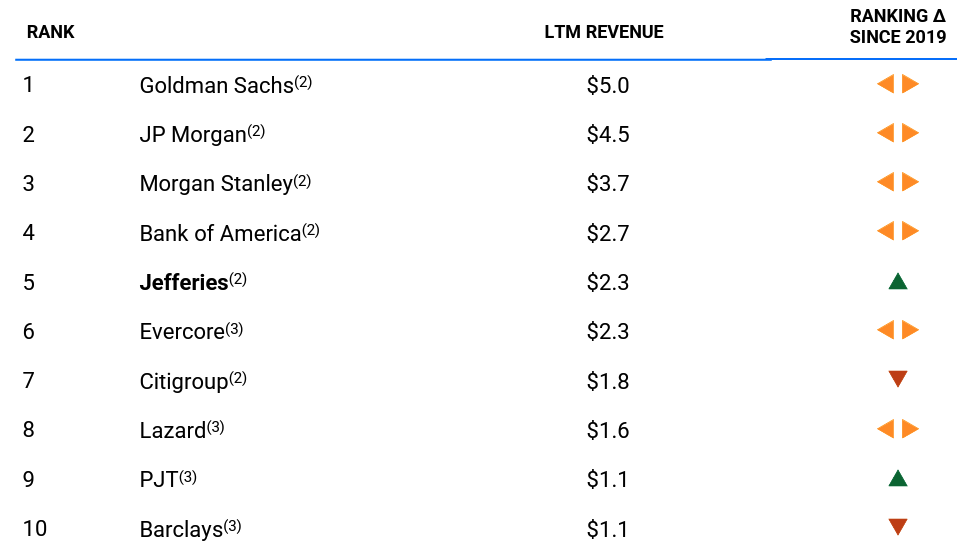Click the orange sideways arrows beside Morgan Stanley
The height and width of the screenshot is (547, 957).
point(897,182)
